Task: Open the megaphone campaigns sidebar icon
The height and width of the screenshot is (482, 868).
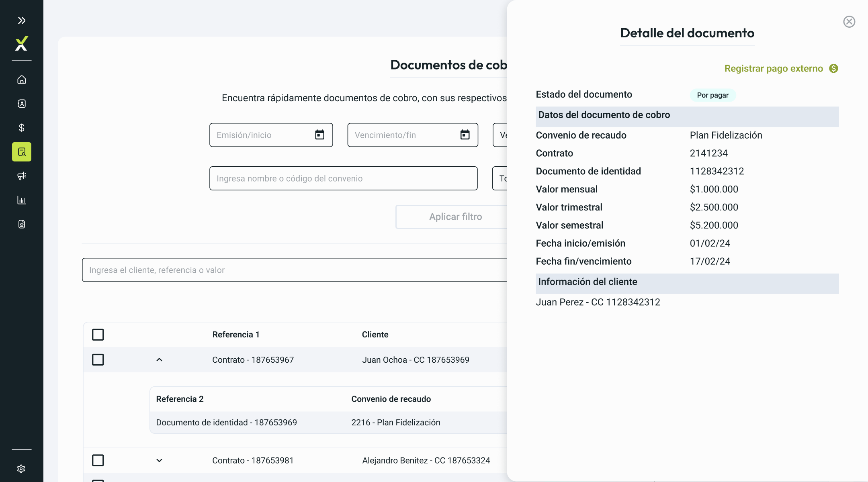Action: [x=22, y=176]
